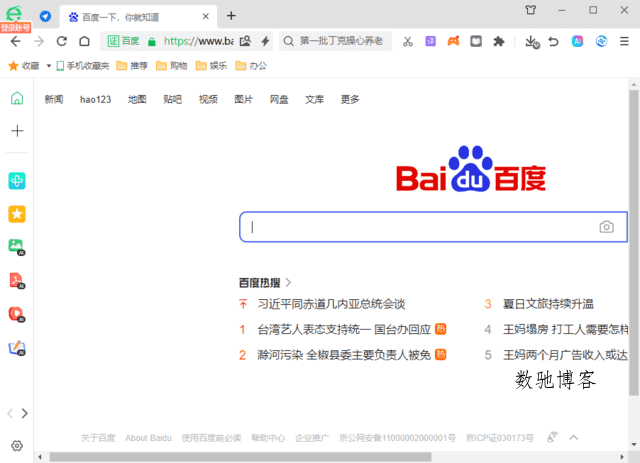Screen dimensions: 640x463
Task: Open the 文库 link
Action: (315, 99)
